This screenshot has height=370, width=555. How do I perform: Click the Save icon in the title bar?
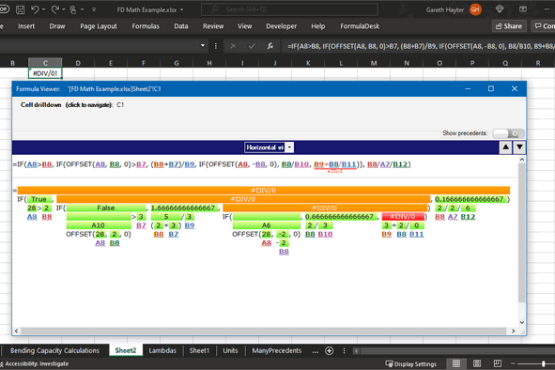tap(20, 10)
